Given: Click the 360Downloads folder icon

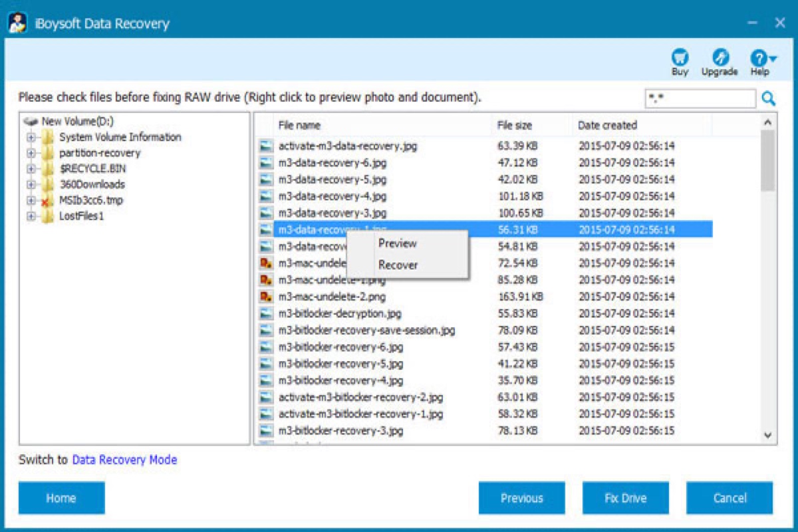Looking at the screenshot, I should pos(47,185).
